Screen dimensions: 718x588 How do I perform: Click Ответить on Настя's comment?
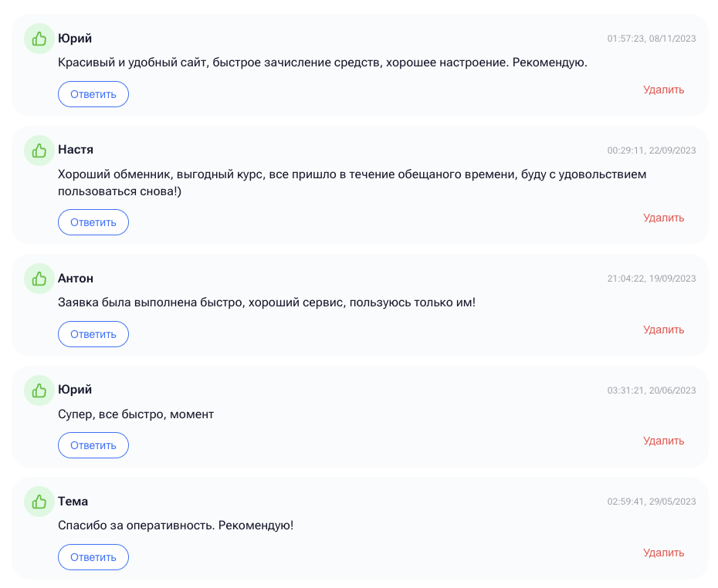pyautogui.click(x=93, y=221)
